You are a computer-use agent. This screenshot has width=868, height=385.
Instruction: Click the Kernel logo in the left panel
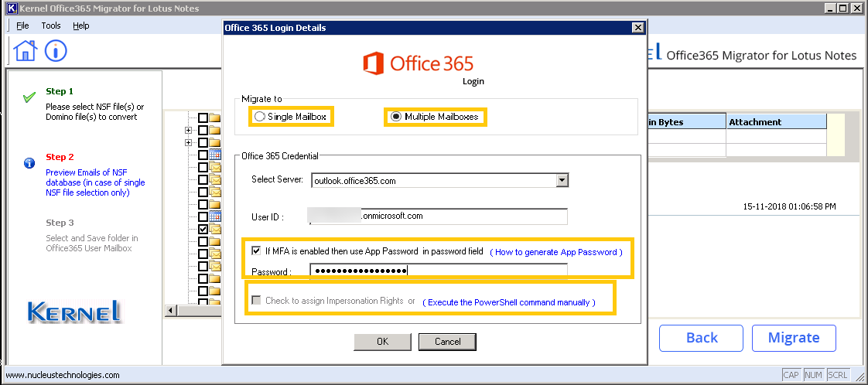pyautogui.click(x=74, y=312)
